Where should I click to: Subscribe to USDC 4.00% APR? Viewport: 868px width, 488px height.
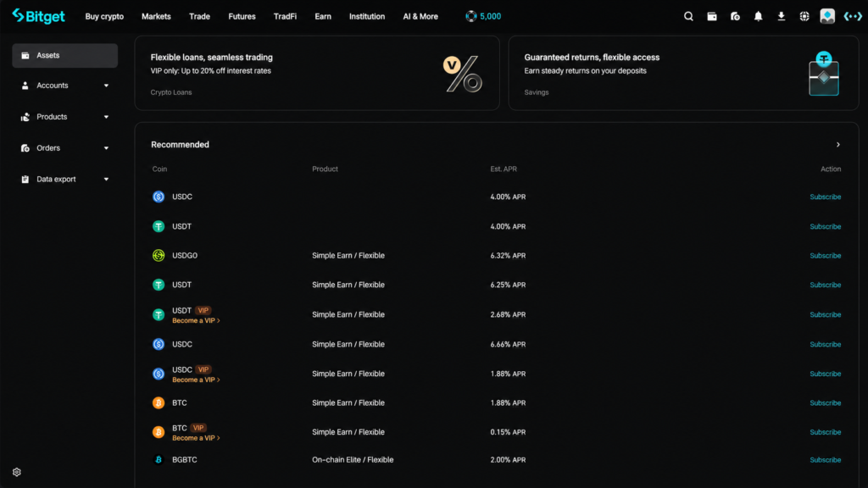(825, 197)
